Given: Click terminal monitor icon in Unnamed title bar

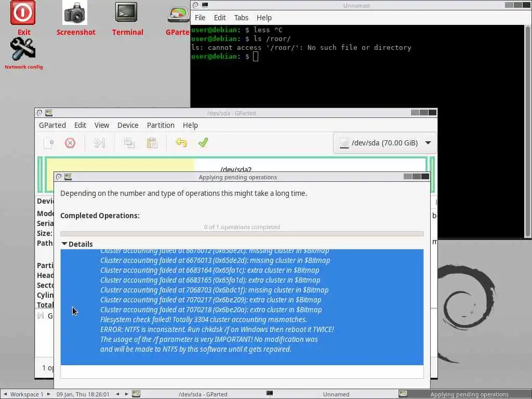Looking at the screenshot, I should tap(205, 5).
